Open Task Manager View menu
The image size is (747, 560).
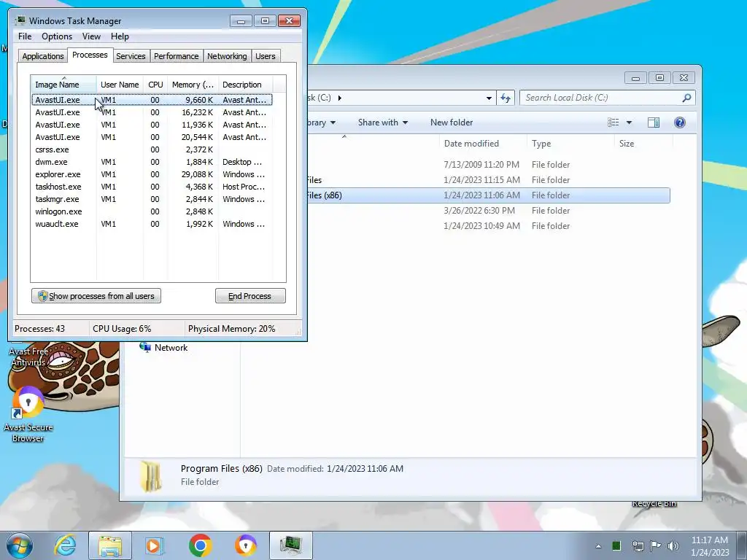pos(91,36)
